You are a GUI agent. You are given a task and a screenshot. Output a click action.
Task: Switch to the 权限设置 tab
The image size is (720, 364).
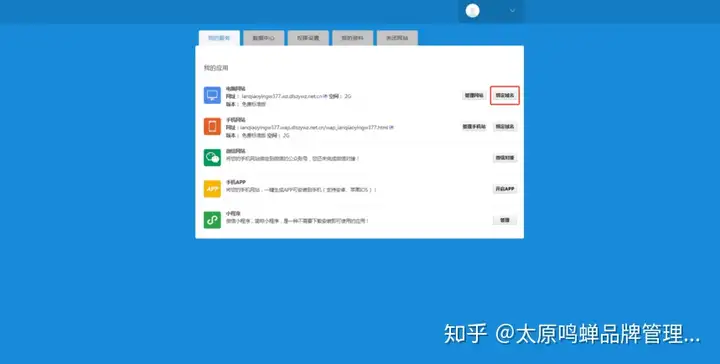coord(308,38)
